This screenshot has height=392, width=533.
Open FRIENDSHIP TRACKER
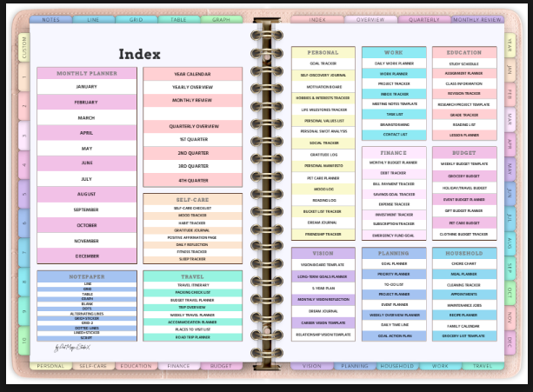click(323, 234)
